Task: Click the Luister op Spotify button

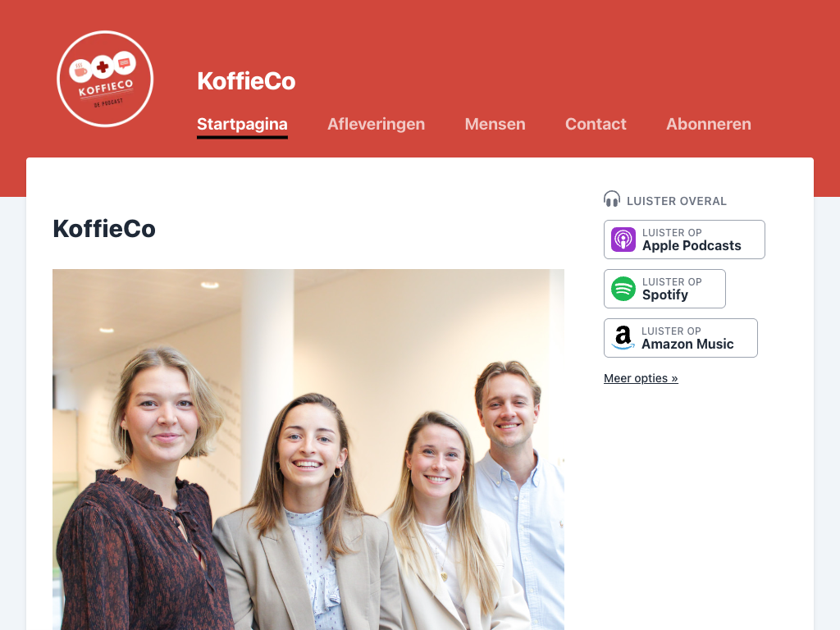Action: tap(664, 289)
